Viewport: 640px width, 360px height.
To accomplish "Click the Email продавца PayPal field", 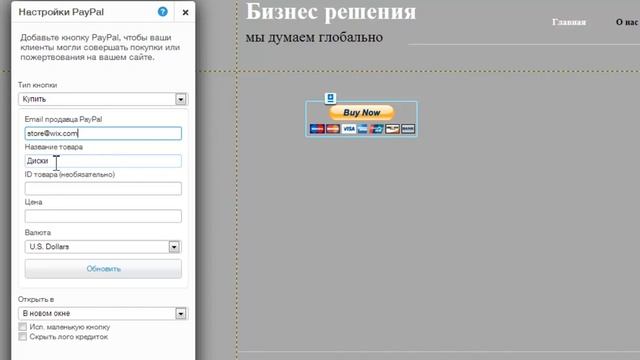I will click(103, 133).
